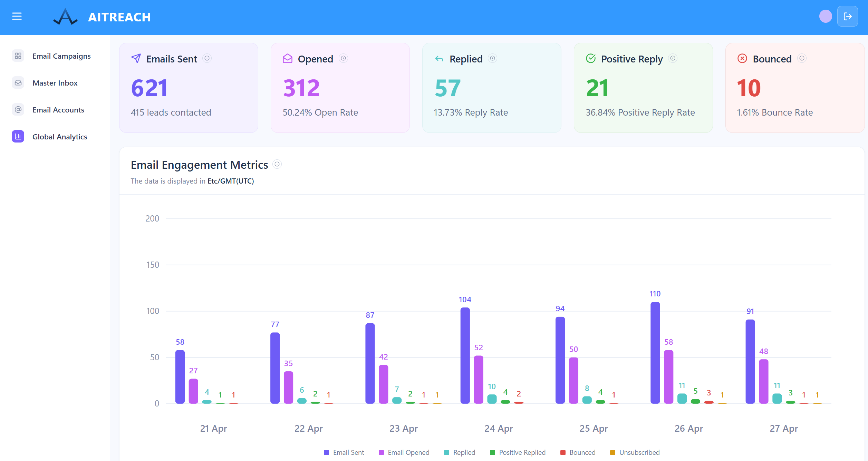
Task: Click the 21 Apr axis label
Action: coord(213,428)
